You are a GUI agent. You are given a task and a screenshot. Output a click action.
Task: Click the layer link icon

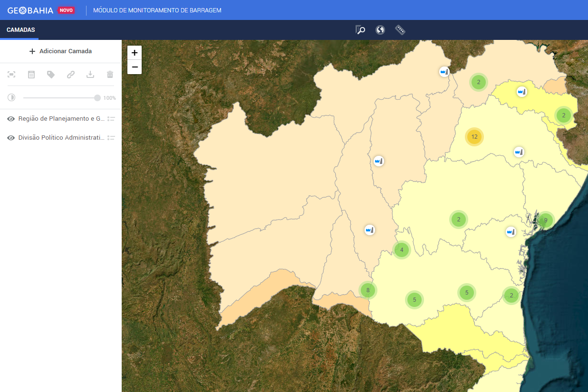tap(71, 74)
